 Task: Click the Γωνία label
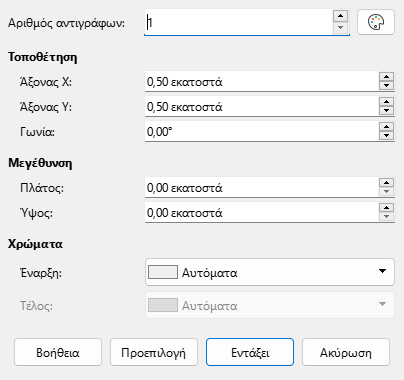[37, 132]
